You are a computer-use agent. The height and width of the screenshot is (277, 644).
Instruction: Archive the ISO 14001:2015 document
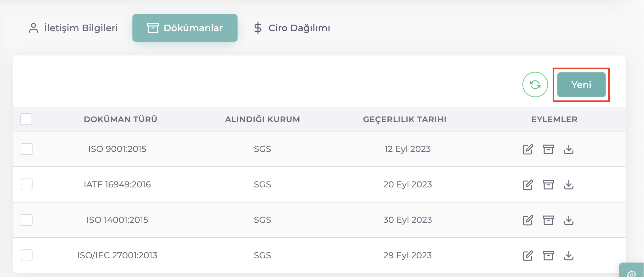[x=548, y=220]
